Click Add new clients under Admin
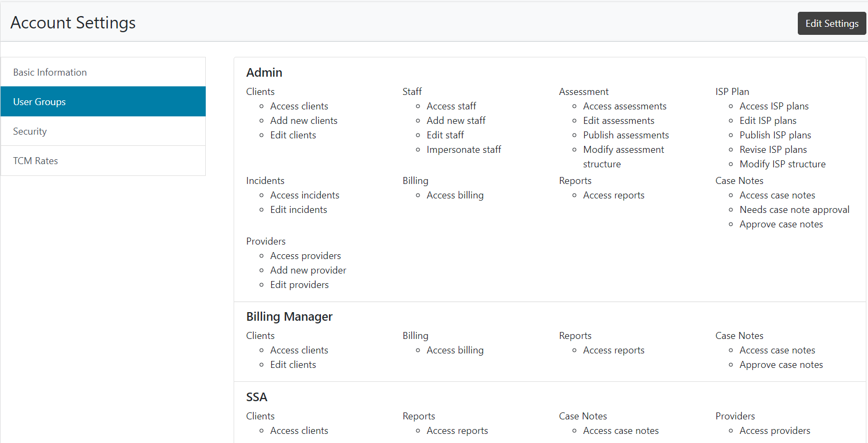868x443 pixels. 304,121
